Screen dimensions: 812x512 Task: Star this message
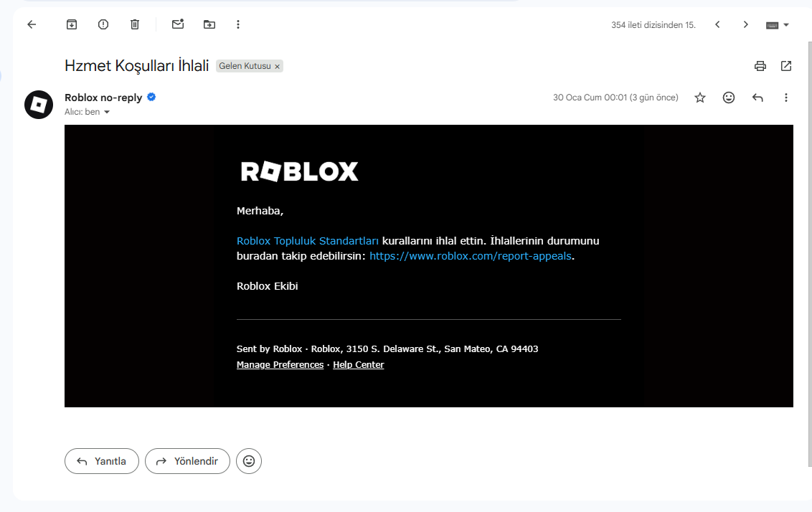pyautogui.click(x=700, y=98)
